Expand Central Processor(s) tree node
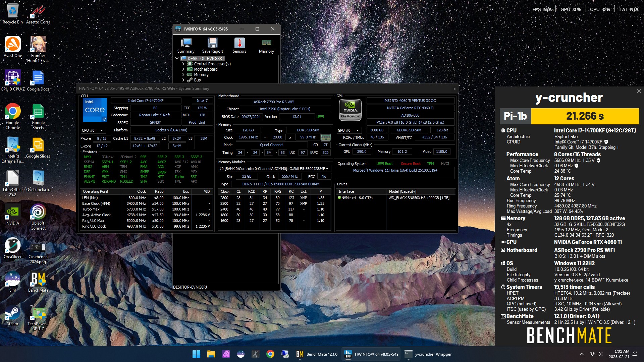This screenshot has height=362, width=644. [183, 64]
